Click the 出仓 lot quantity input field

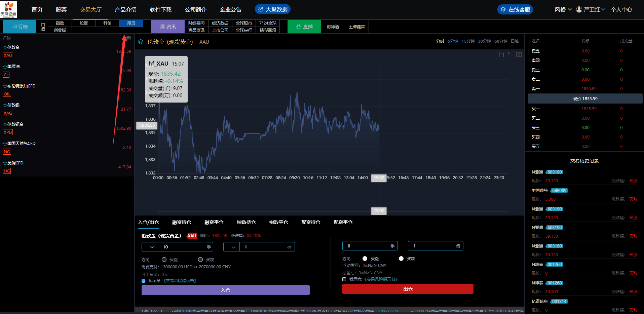(x=367, y=246)
